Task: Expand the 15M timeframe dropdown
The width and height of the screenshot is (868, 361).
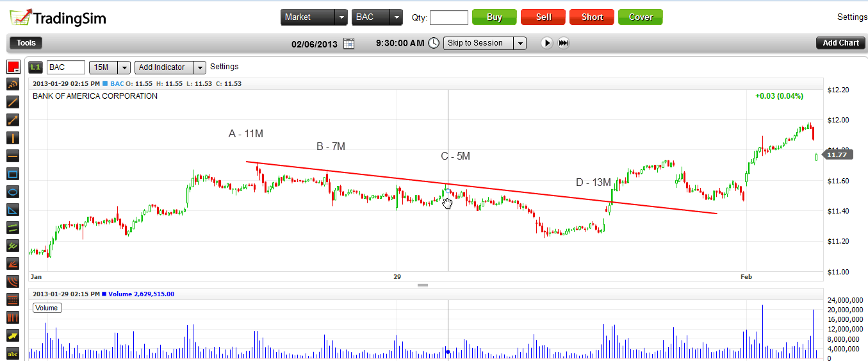Action: [124, 67]
